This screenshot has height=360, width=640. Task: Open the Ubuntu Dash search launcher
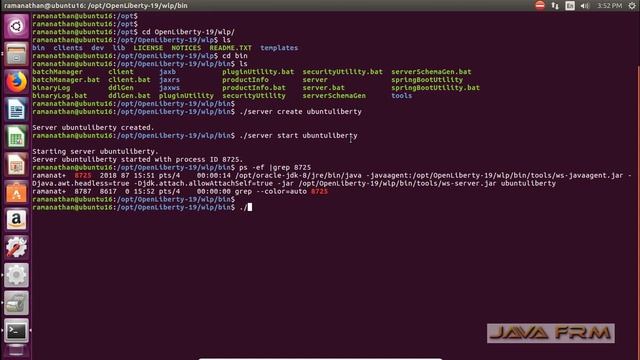click(16, 27)
